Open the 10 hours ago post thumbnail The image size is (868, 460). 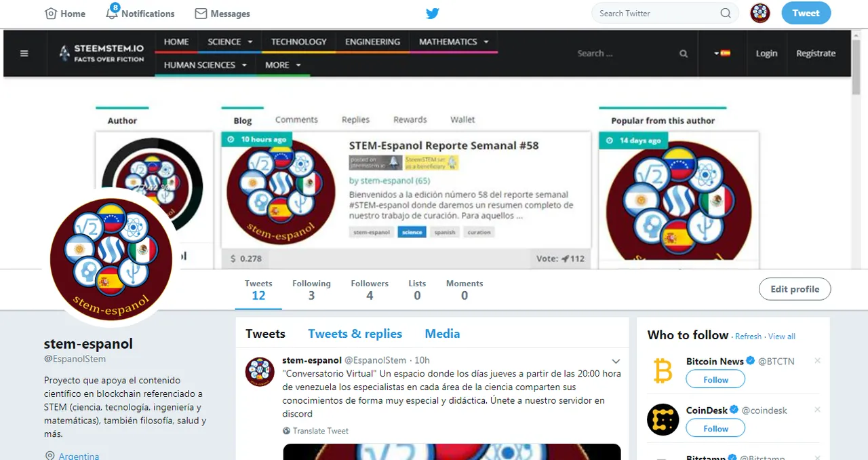281,192
